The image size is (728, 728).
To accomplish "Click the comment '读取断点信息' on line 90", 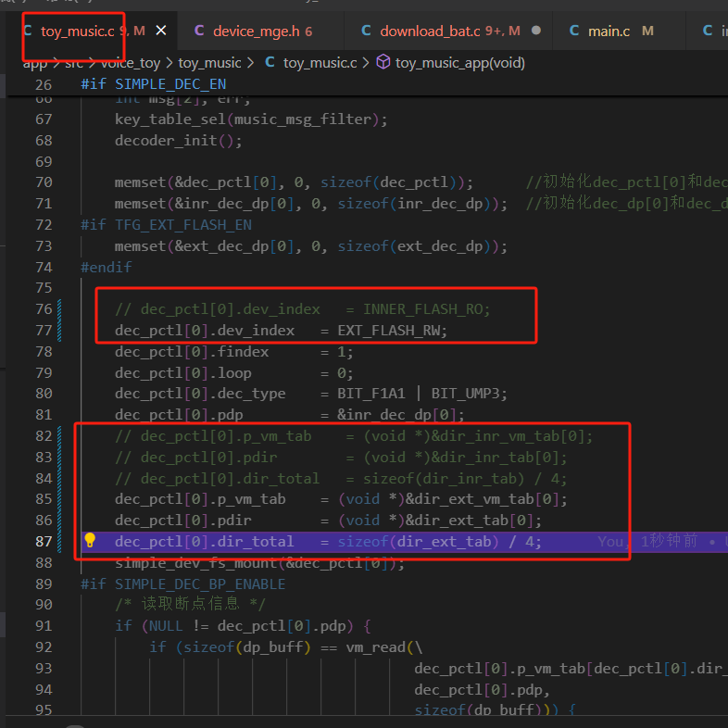I will point(191,604).
